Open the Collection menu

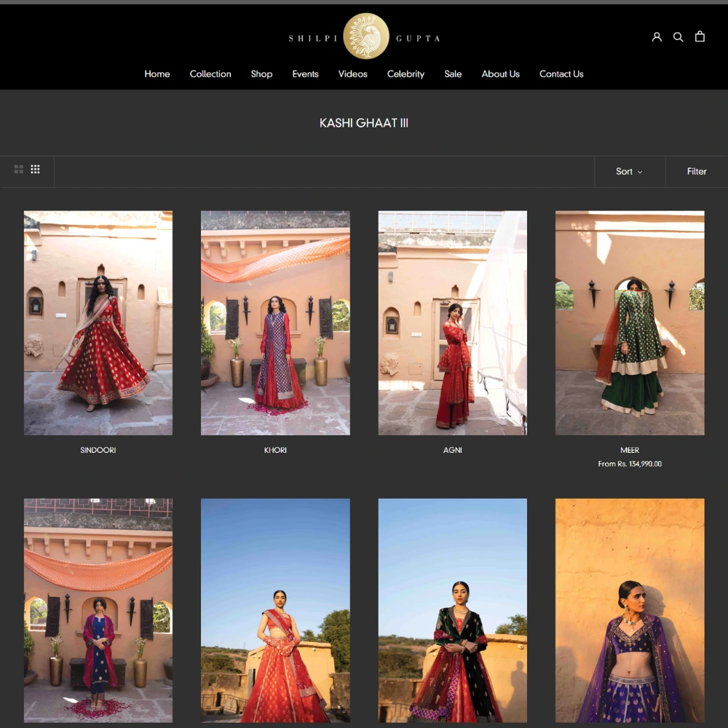pos(210,74)
